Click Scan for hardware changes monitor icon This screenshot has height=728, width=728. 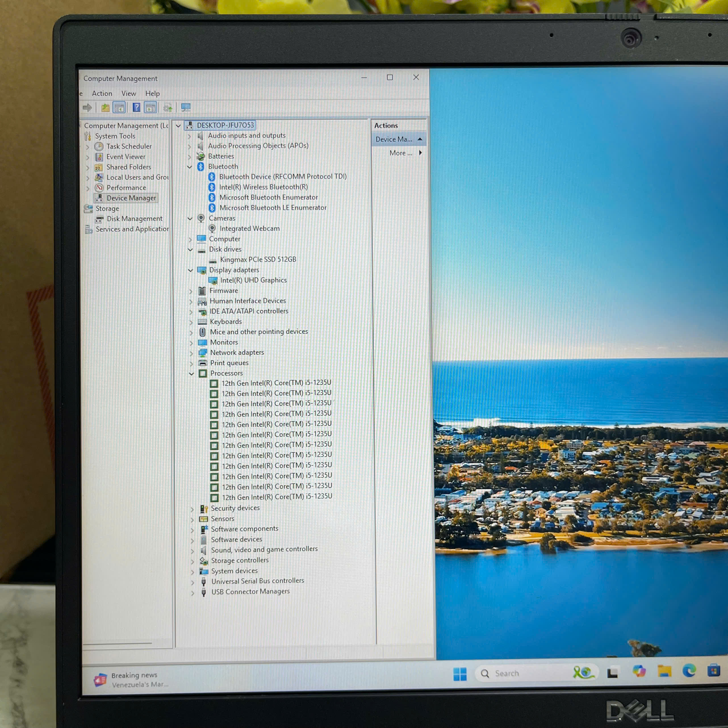tap(186, 108)
